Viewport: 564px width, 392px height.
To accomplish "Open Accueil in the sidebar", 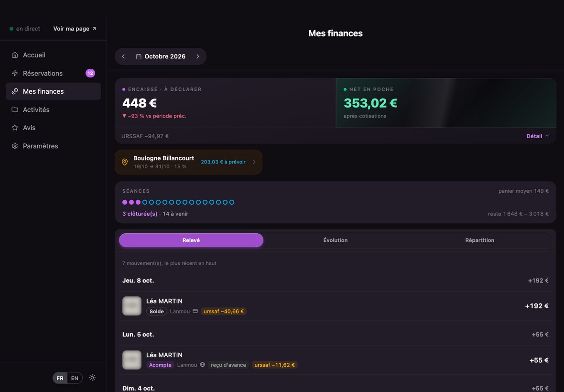I will [53, 55].
